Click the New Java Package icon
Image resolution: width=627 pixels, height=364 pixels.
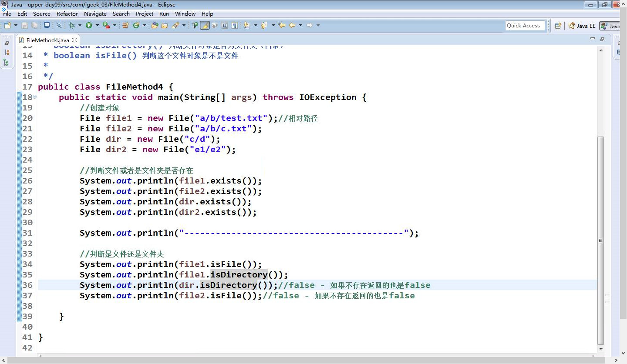tap(125, 25)
